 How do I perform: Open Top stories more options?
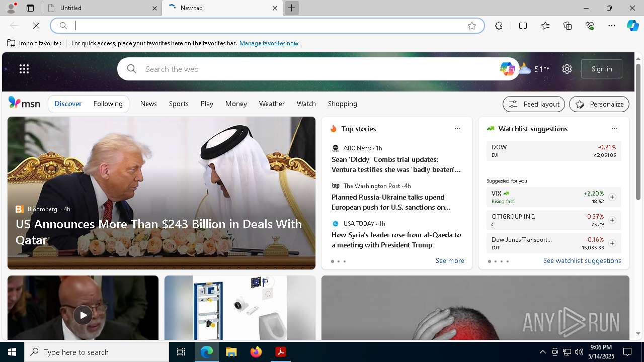(457, 129)
